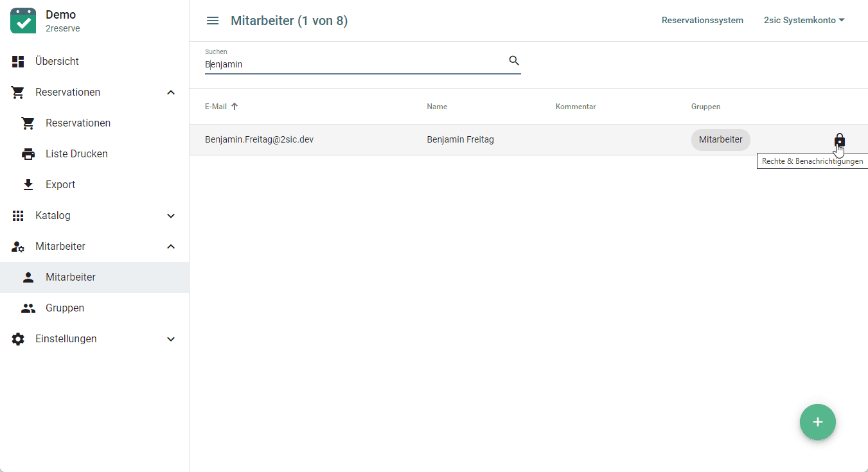The image size is (868, 472).
Task: Open the Export download item
Action: point(60,185)
